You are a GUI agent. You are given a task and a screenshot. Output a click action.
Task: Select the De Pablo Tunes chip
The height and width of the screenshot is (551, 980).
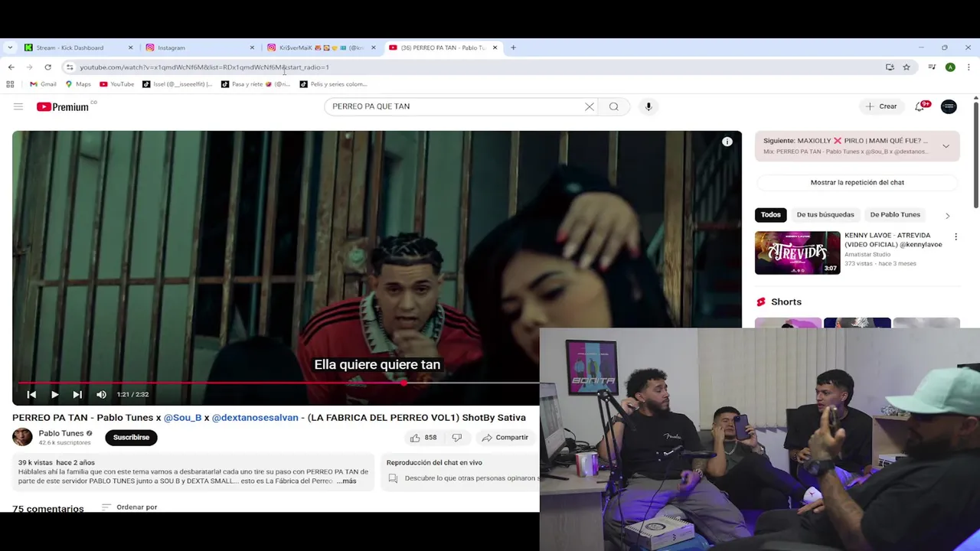pos(895,214)
